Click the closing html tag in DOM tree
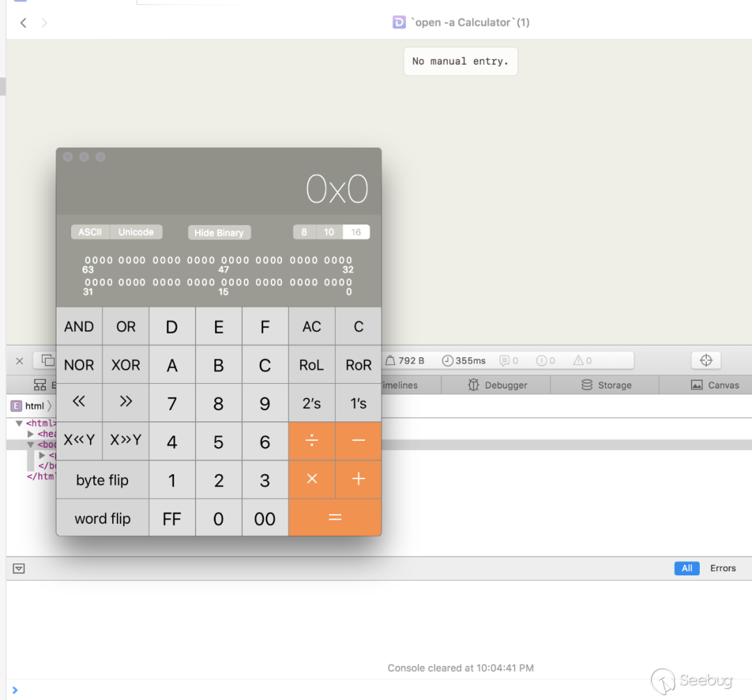 [x=41, y=476]
